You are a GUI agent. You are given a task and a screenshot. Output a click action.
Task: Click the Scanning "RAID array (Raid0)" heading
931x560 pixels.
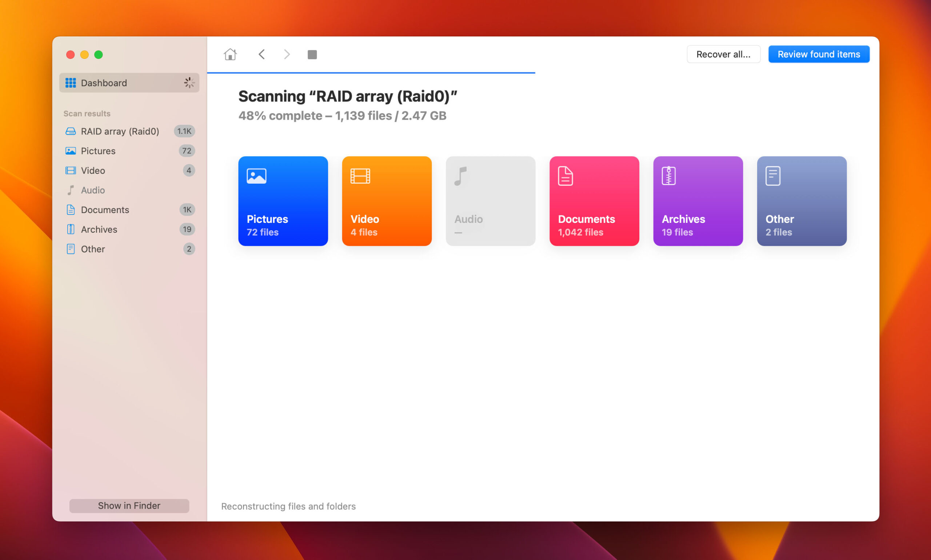[348, 96]
